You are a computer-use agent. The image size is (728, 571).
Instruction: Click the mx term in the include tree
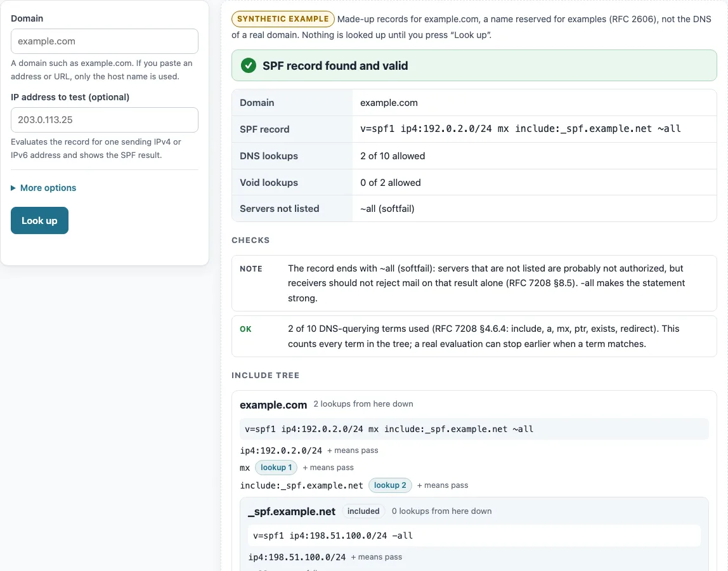click(x=245, y=468)
